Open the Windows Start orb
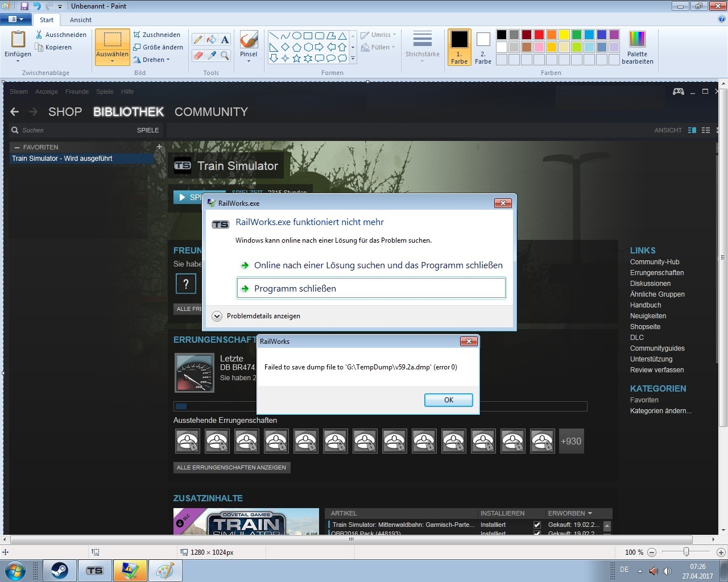This screenshot has height=582, width=728. click(14, 570)
